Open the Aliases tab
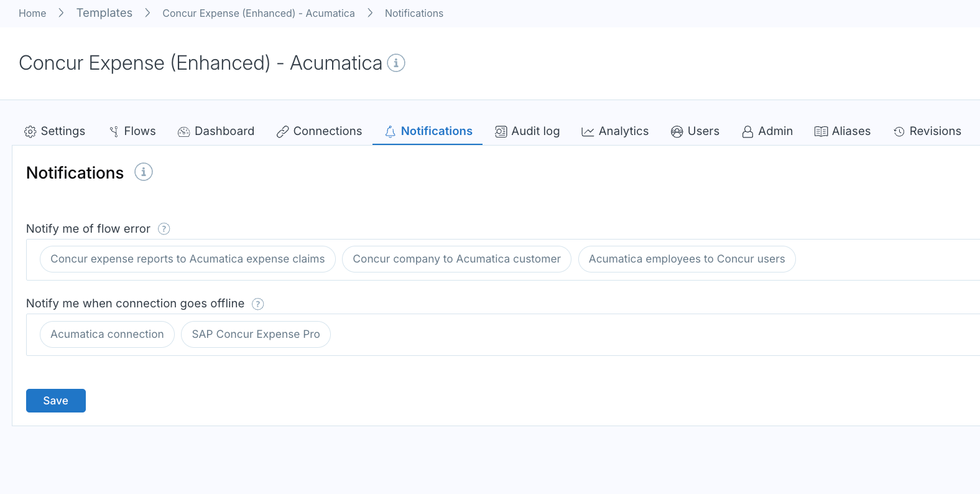Screen dimensions: 980x494 click(843, 131)
